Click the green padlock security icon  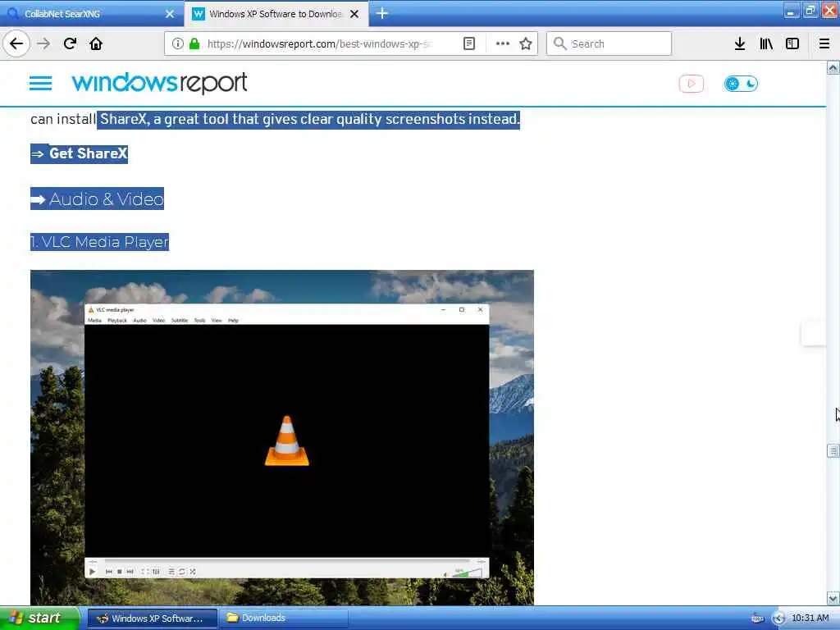tap(194, 43)
